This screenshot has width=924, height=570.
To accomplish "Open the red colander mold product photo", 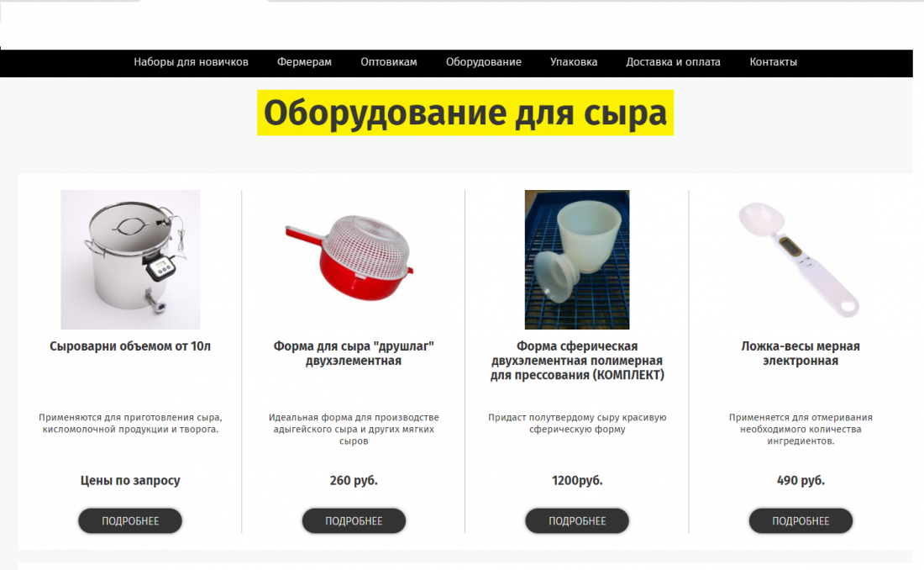I will (354, 260).
